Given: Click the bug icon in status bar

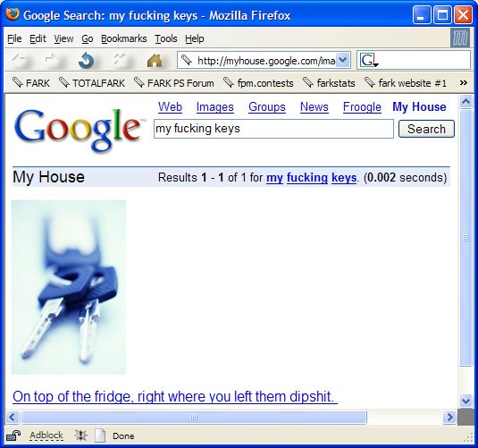Looking at the screenshot, I should point(81,435).
